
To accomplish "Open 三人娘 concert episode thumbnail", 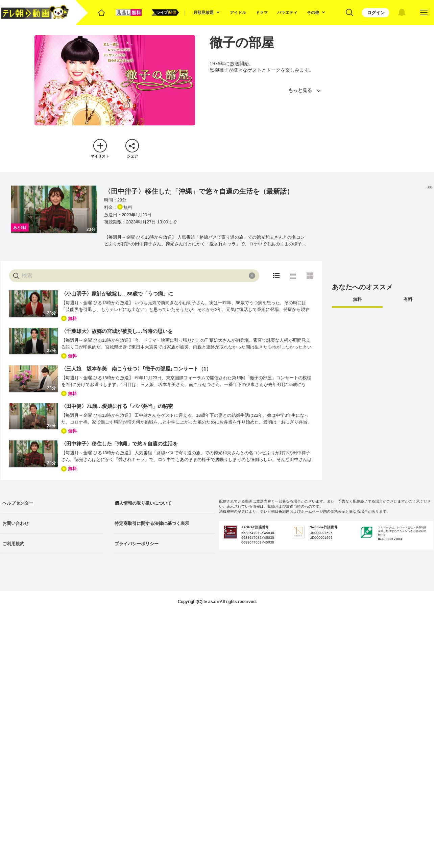I will 33,379.
